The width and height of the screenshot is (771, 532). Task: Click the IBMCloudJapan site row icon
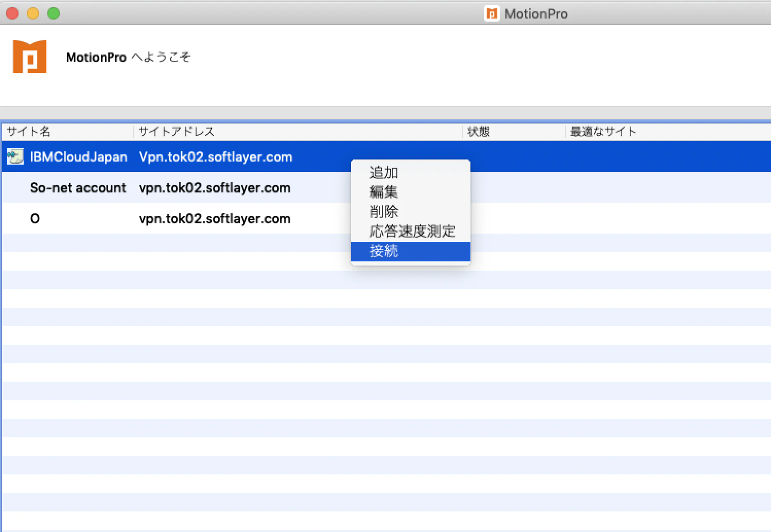(x=15, y=156)
